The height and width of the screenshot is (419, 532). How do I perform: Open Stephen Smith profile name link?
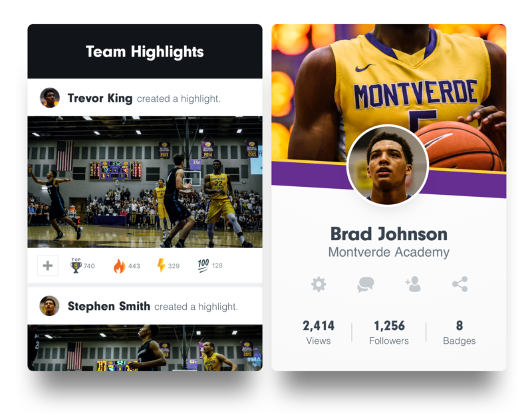[109, 307]
